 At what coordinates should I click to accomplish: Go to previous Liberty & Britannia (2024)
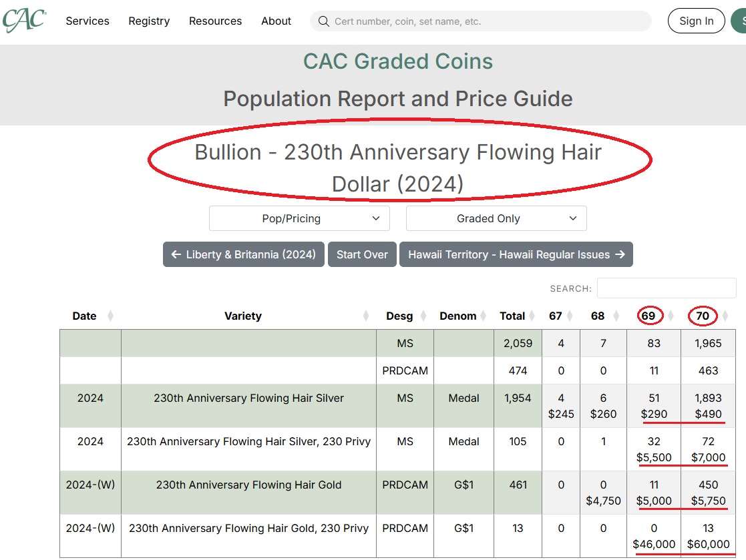click(x=243, y=254)
